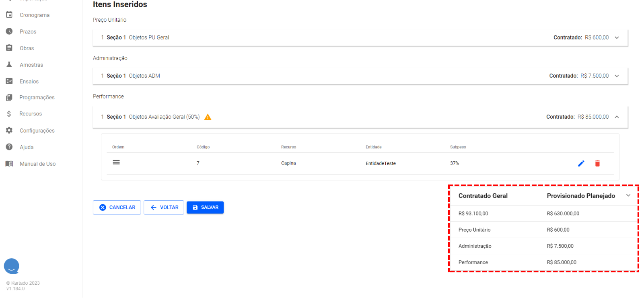
Task: Delete the Capina row with the trash icon
Action: pyautogui.click(x=597, y=163)
